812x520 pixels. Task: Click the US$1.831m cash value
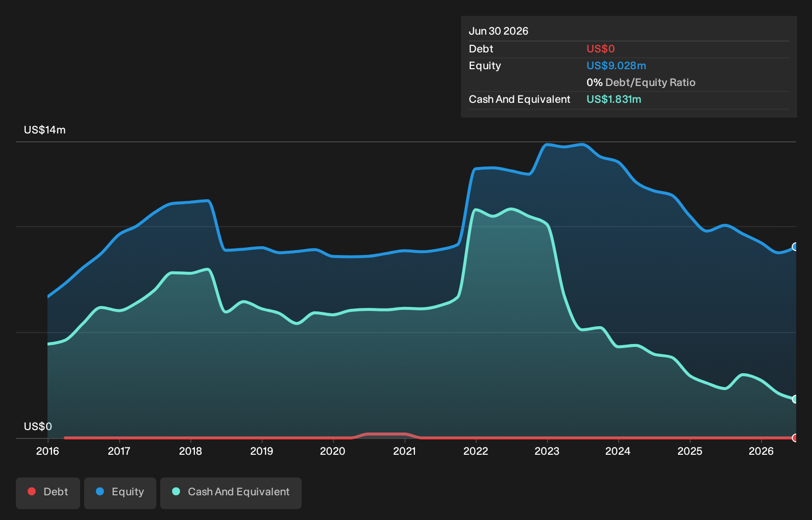coord(614,99)
